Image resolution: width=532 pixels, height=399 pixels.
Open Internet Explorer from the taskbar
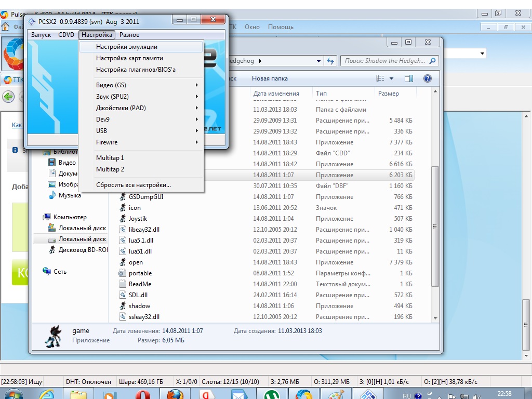[47, 394]
